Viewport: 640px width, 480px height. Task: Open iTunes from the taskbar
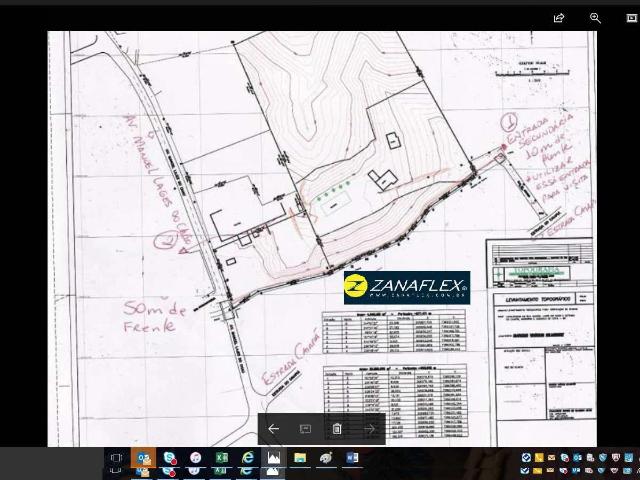tap(195, 458)
